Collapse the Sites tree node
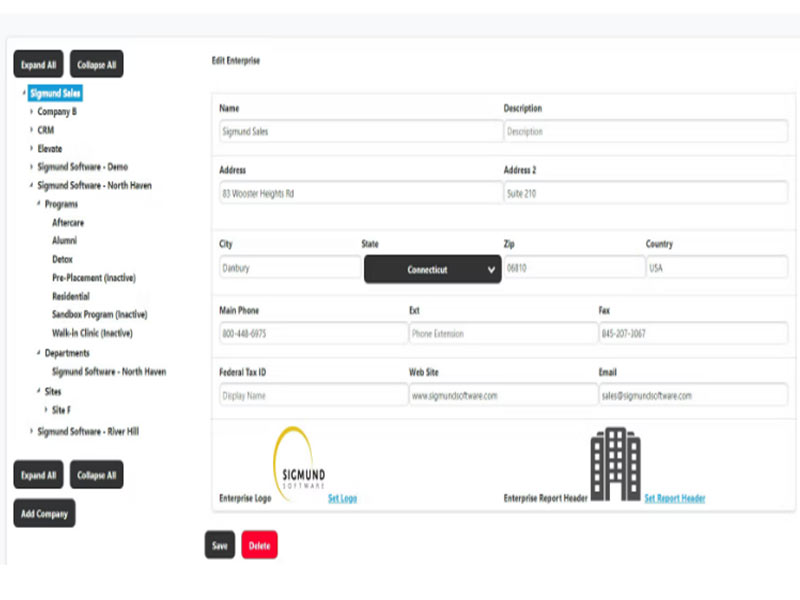This screenshot has width=800, height=600. tap(38, 391)
